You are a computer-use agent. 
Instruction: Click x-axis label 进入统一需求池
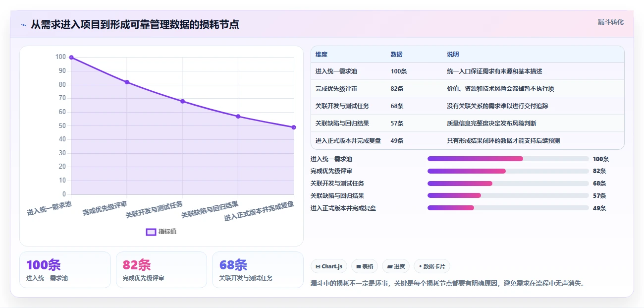pyautogui.click(x=49, y=208)
